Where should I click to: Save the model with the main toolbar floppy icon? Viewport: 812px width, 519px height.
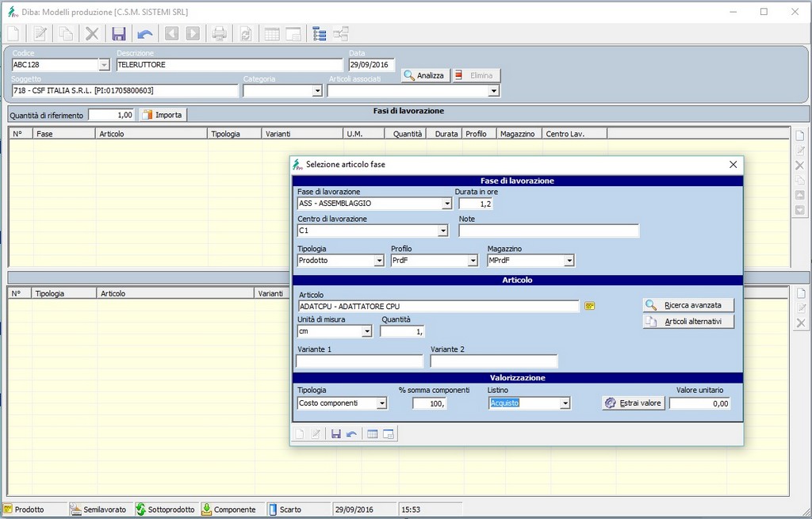point(119,34)
